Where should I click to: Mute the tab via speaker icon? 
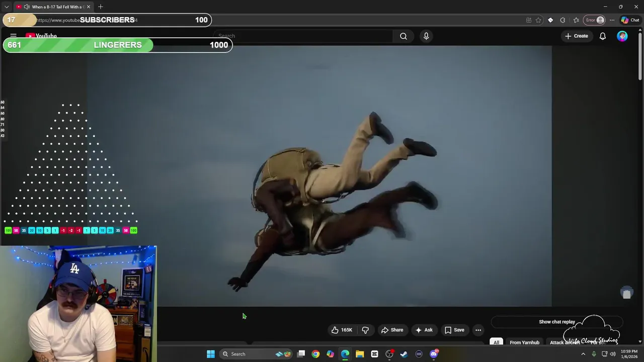[26, 7]
